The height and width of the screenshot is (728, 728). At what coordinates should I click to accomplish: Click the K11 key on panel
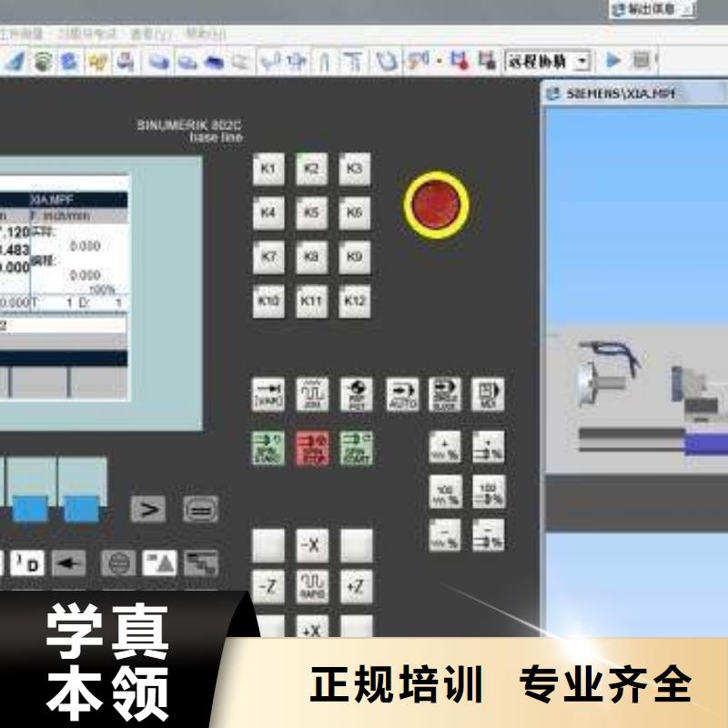311,301
